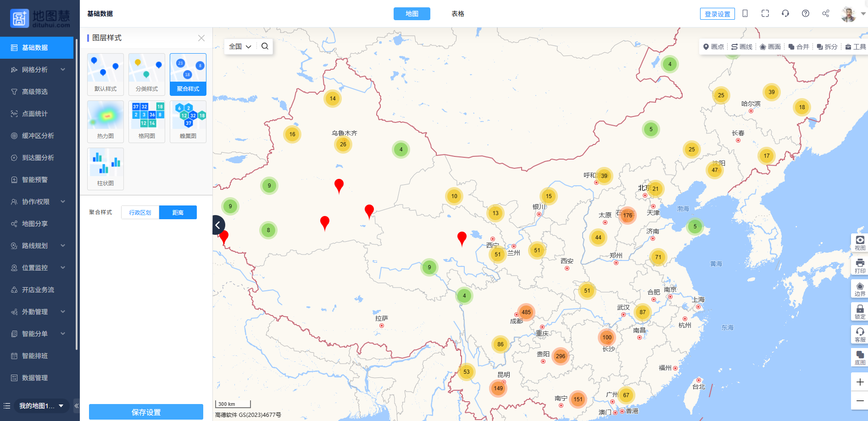Screen dimensions: 868x421
Task: Open the 全国 region dropdown
Action: coord(240,46)
